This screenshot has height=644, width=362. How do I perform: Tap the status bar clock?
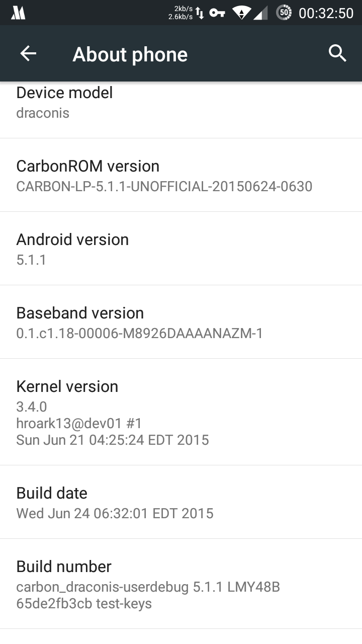click(x=326, y=13)
